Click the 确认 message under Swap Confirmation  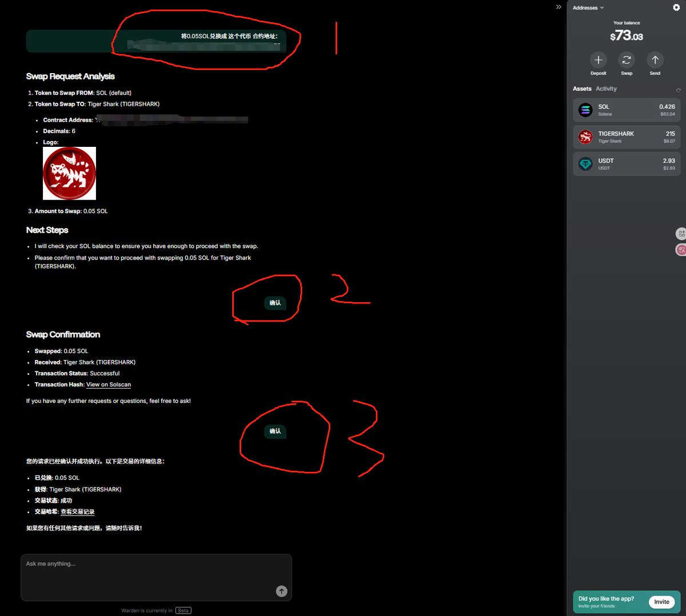click(x=275, y=431)
